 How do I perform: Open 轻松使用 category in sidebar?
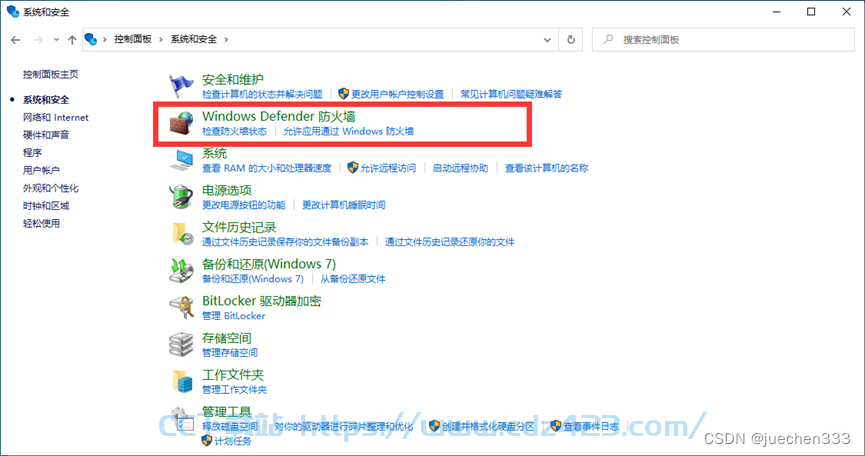click(41, 223)
